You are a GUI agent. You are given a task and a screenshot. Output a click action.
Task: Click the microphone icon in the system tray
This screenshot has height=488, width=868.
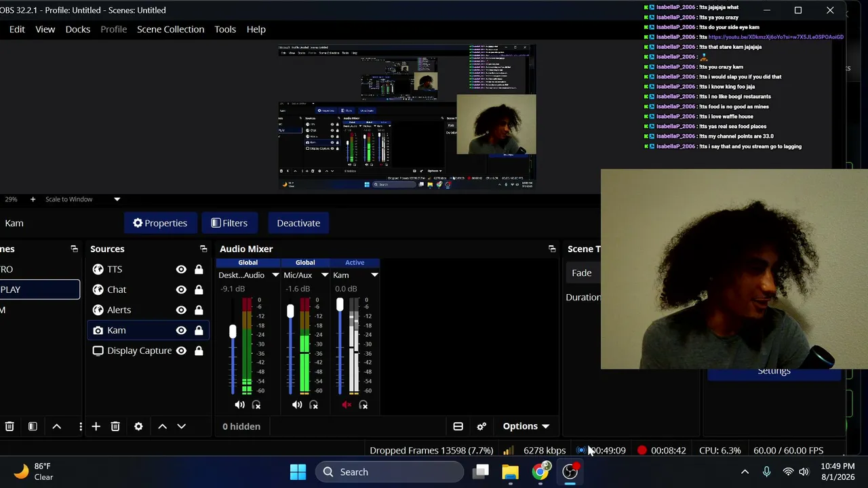[x=766, y=472]
